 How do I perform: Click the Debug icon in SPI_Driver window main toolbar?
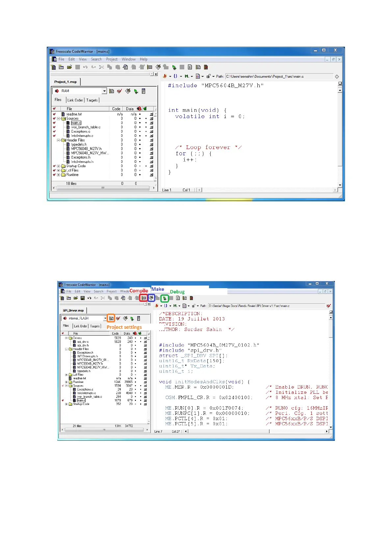165,298
